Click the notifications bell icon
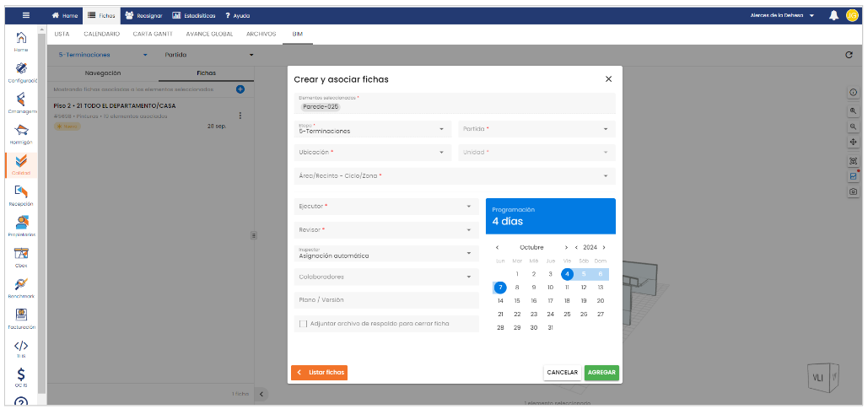Screen dimensions: 868x409 (833, 15)
